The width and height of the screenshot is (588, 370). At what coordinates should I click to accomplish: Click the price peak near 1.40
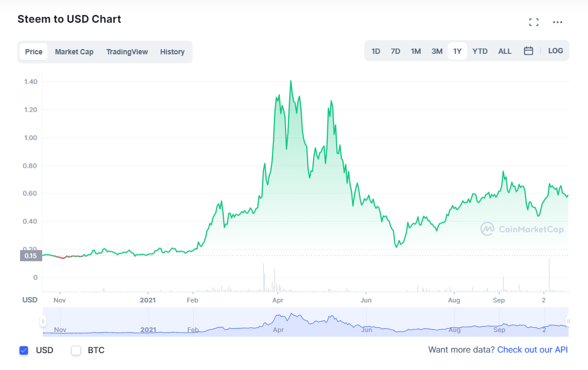[291, 81]
